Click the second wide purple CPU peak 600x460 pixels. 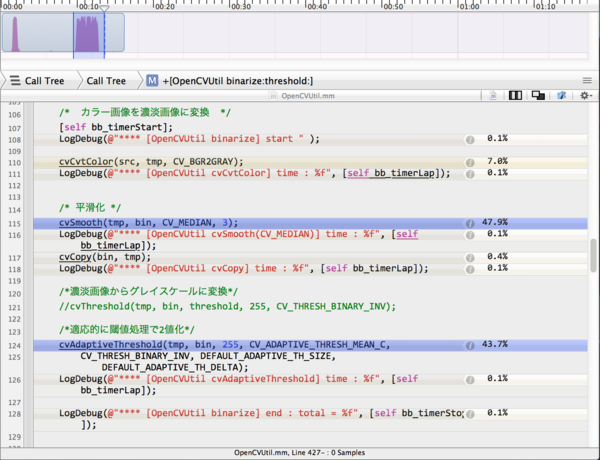point(87,34)
